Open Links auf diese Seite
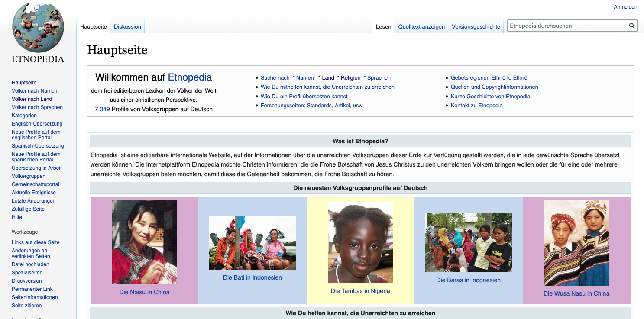 coord(36,242)
